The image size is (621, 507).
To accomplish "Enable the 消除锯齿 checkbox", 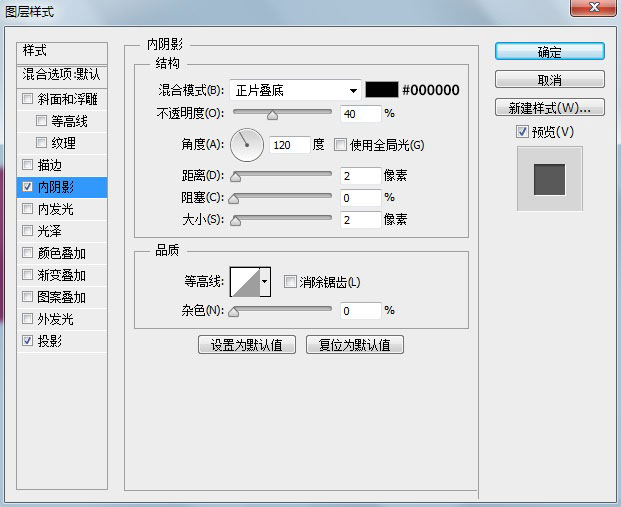I will (291, 282).
